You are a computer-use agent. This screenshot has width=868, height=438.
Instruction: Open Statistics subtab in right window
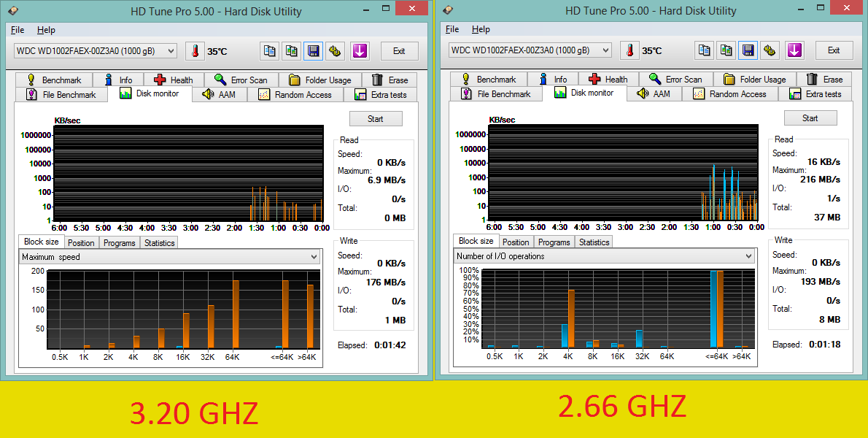click(594, 242)
